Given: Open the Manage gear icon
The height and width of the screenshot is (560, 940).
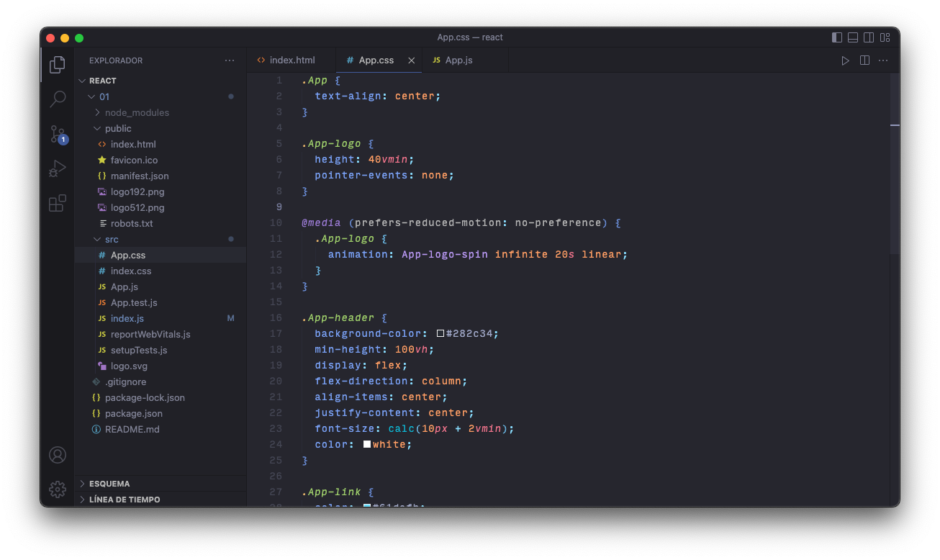Looking at the screenshot, I should (58, 489).
